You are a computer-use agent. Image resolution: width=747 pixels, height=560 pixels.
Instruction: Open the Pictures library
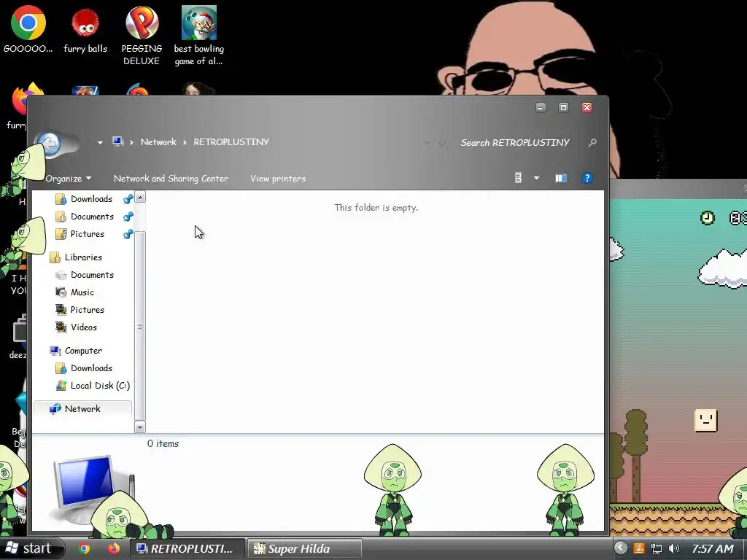[87, 310]
